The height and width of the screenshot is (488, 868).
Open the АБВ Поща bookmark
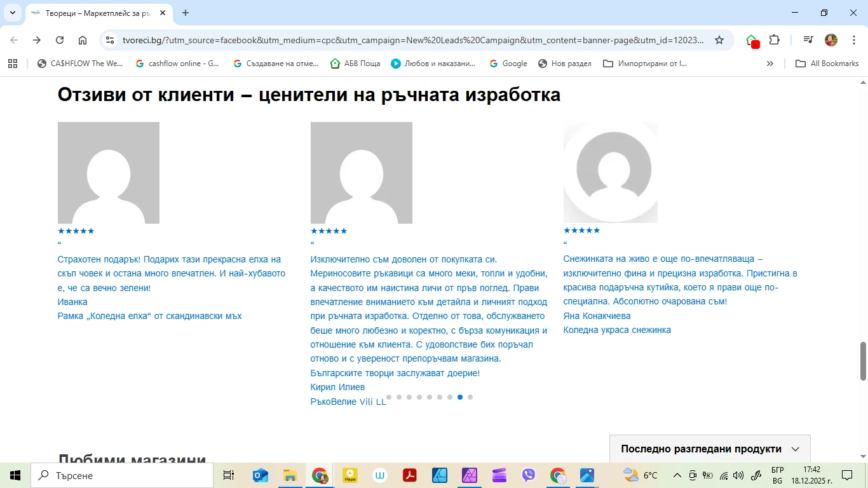tap(355, 64)
